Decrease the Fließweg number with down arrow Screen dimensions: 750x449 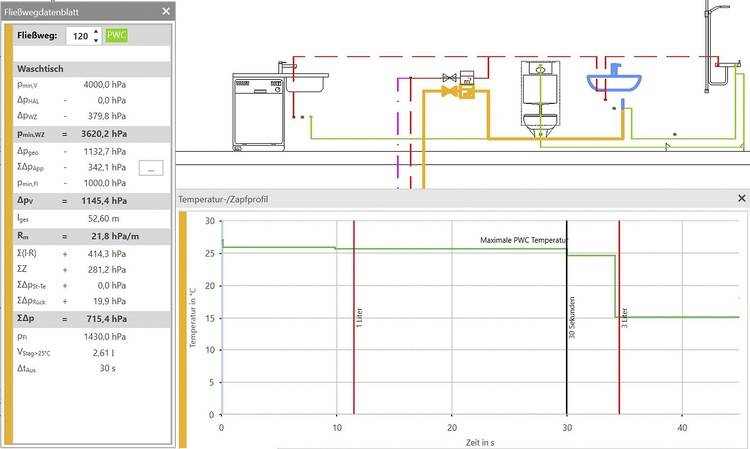[96, 41]
